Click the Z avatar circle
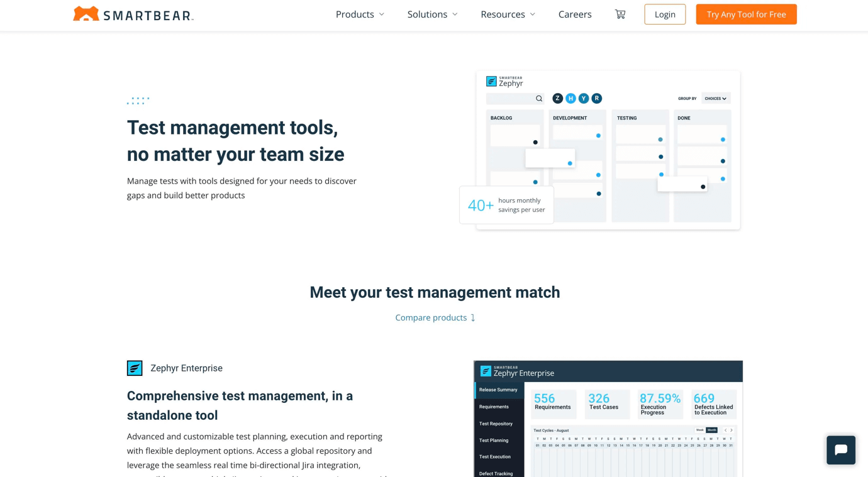 click(557, 99)
